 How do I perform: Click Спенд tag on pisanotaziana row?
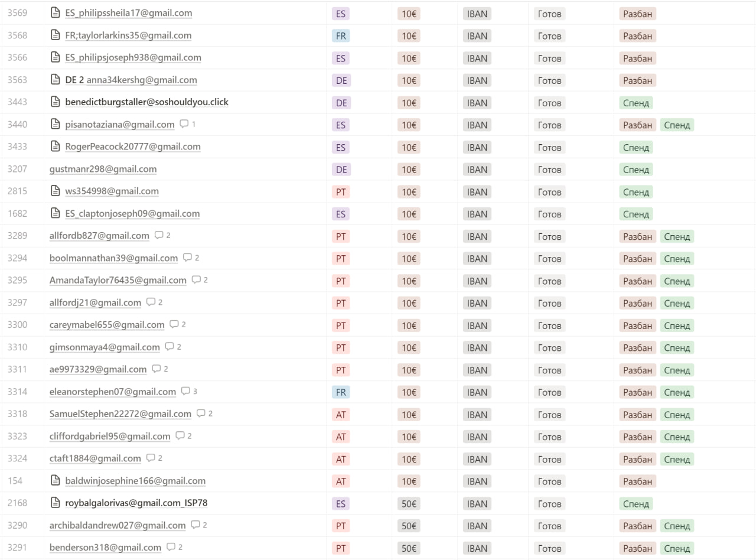pos(677,125)
